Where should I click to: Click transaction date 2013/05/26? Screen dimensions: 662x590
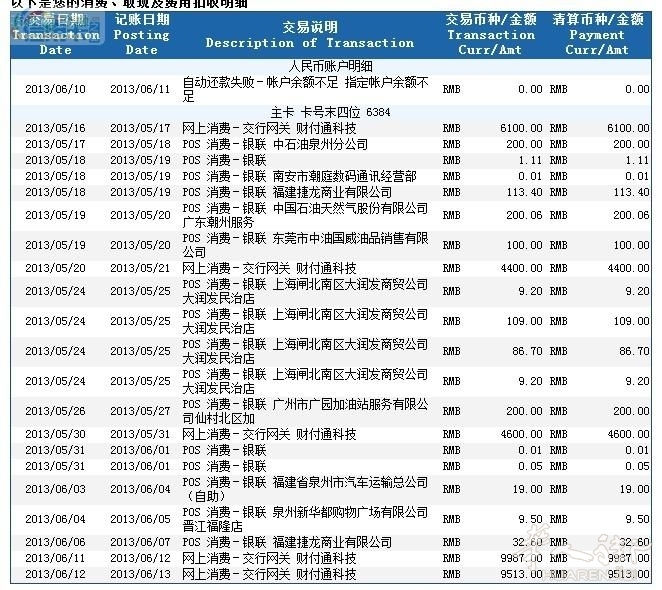tap(55, 411)
